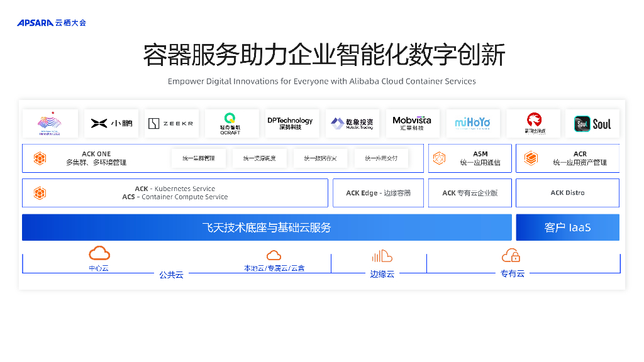Viewport: 644px width, 362px height.
Task: Click the ACR stacked layers icon
Action: pyautogui.click(x=531, y=158)
